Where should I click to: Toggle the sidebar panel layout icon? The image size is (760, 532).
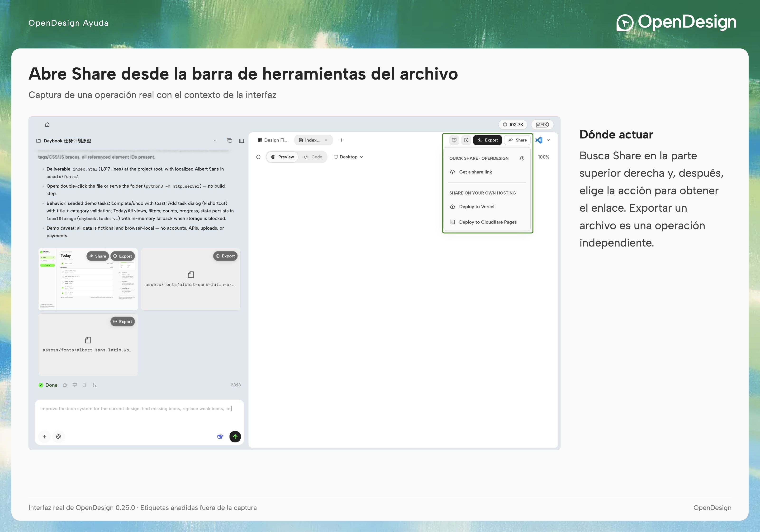241,141
